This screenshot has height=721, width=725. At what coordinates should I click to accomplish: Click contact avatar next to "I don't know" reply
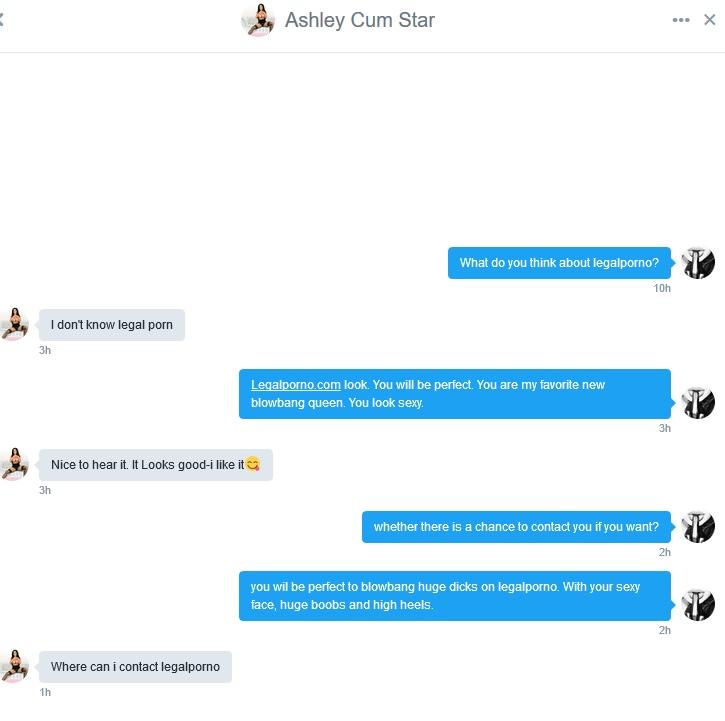tap(14, 324)
